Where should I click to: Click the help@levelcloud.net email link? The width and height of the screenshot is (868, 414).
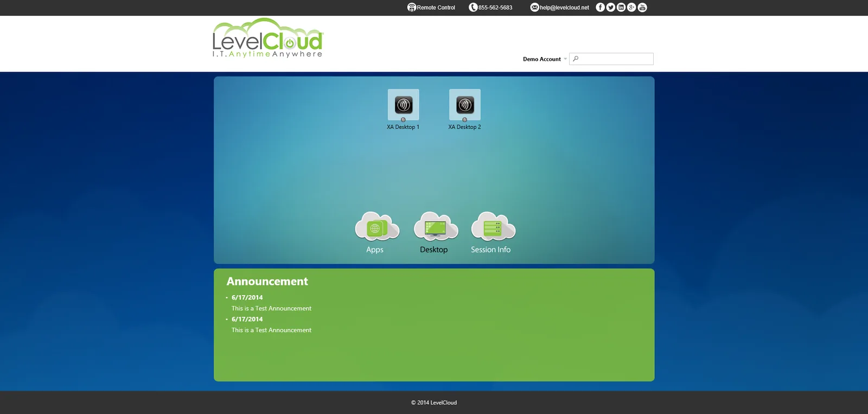click(564, 8)
